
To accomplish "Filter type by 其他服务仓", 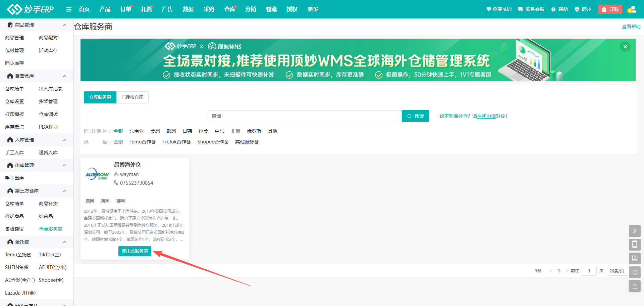I will coord(247,142).
